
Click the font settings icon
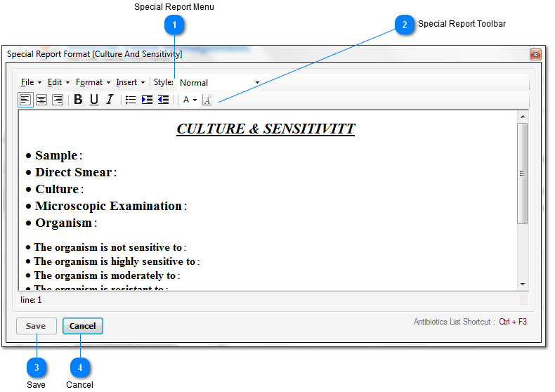pyautogui.click(x=207, y=100)
